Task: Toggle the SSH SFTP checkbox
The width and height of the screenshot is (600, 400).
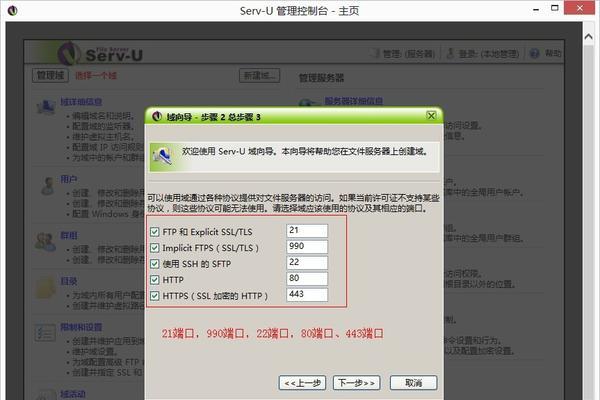Action: [x=155, y=264]
